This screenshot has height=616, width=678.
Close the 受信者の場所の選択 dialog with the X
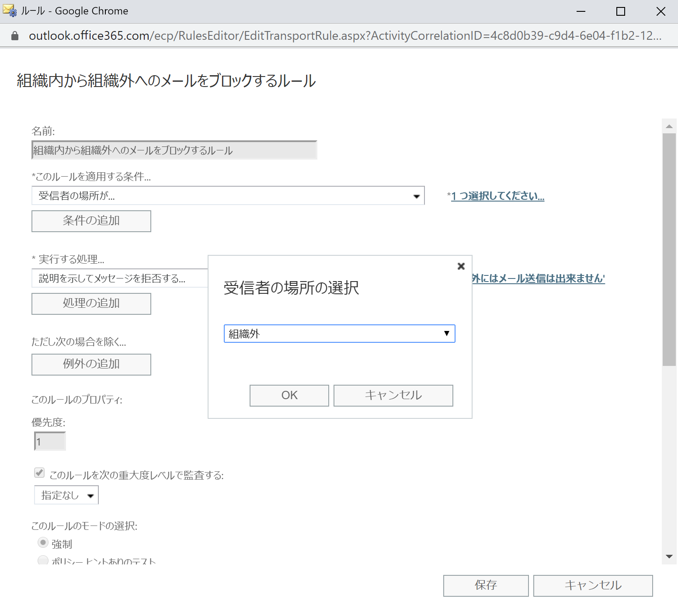[x=461, y=266]
